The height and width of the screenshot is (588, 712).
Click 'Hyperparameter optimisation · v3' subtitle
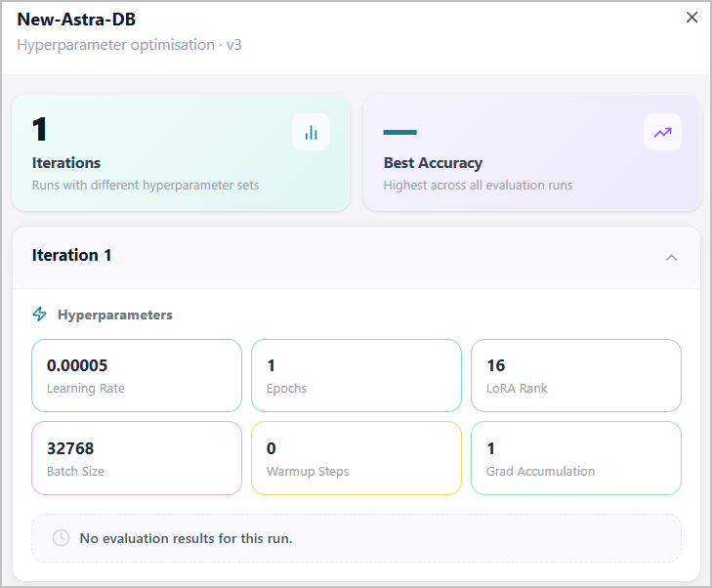(130, 45)
